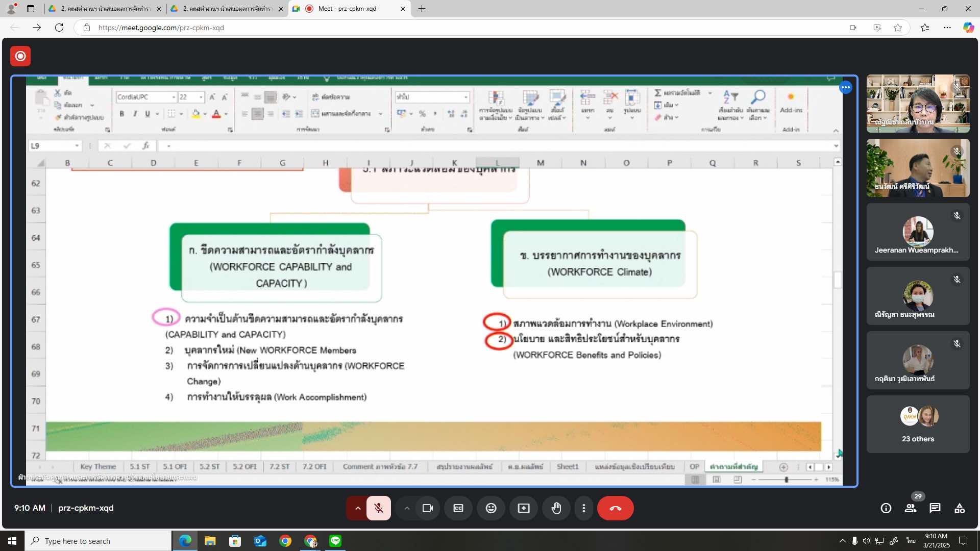Click the Present now share screen icon
Image resolution: width=980 pixels, height=551 pixels.
click(x=524, y=508)
